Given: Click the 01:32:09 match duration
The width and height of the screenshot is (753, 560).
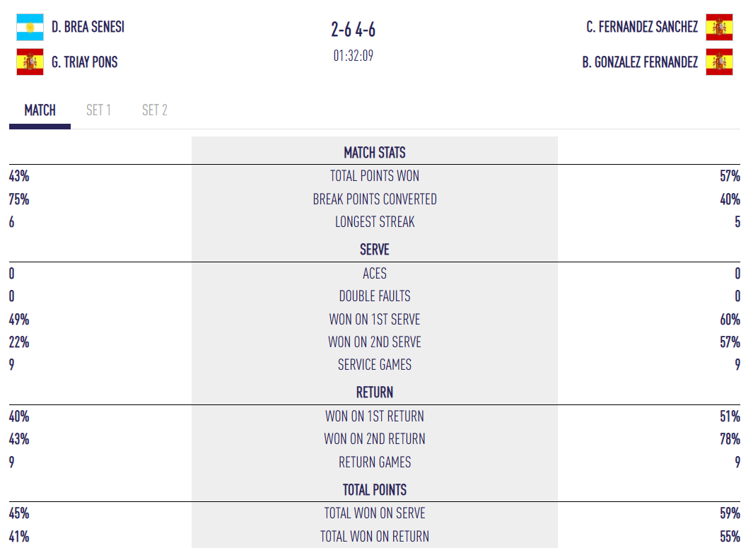Looking at the screenshot, I should point(354,55).
